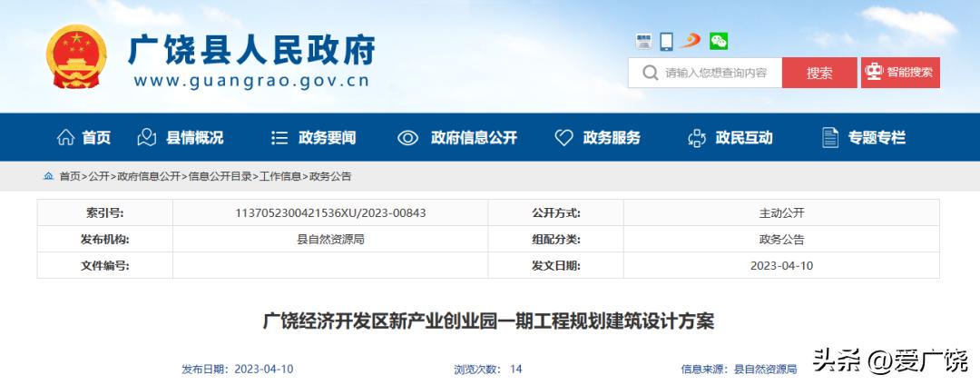
Task: Click the www.guangrao.gov.cn URL text
Action: click(x=251, y=81)
